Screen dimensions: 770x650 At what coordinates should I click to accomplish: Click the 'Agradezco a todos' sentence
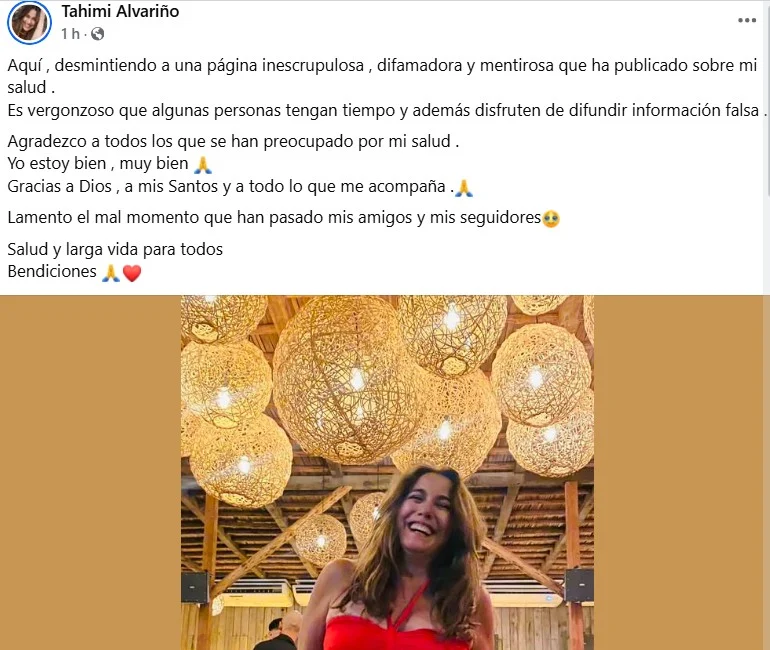click(x=233, y=141)
